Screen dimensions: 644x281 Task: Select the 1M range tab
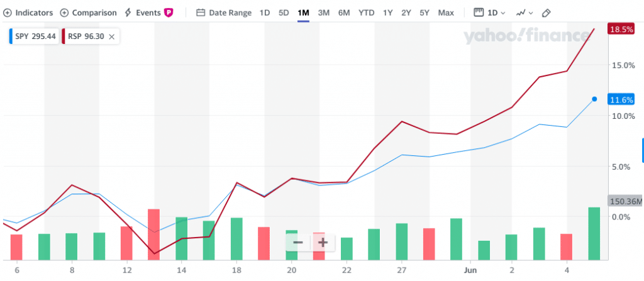(303, 13)
